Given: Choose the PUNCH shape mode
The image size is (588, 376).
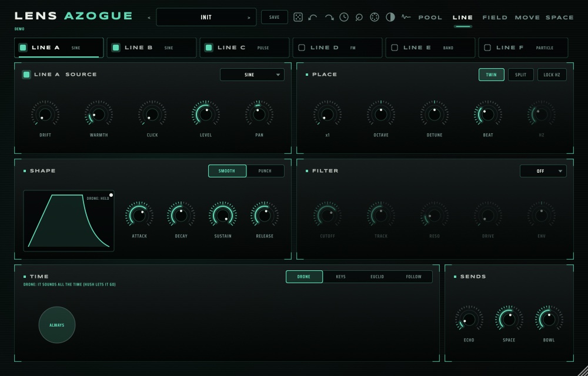Looking at the screenshot, I should coord(265,171).
